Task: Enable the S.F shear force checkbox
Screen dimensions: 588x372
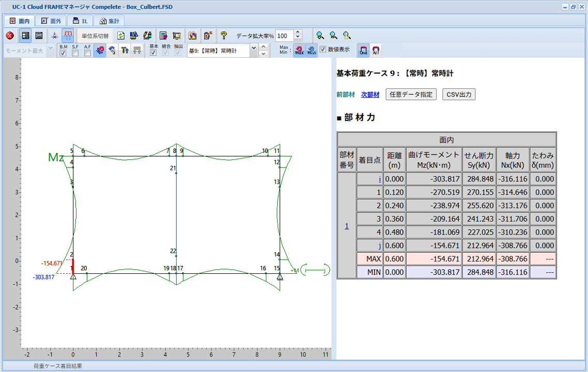Action: tap(75, 53)
